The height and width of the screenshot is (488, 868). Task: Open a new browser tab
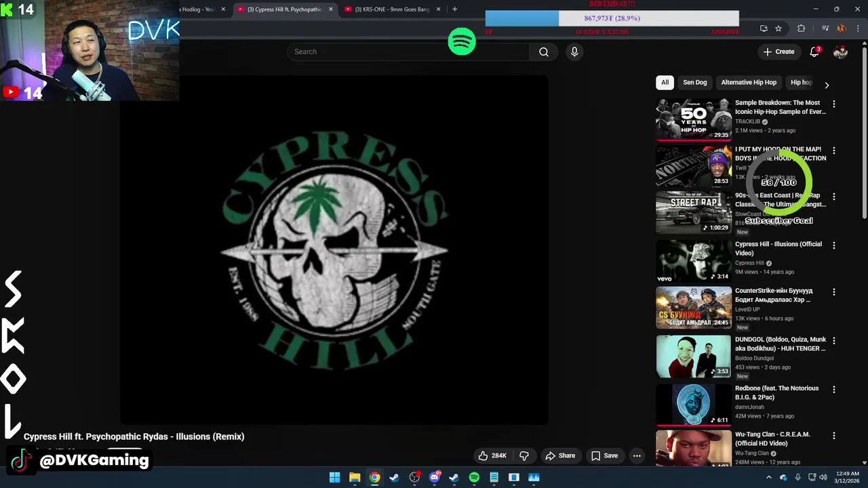click(x=454, y=9)
